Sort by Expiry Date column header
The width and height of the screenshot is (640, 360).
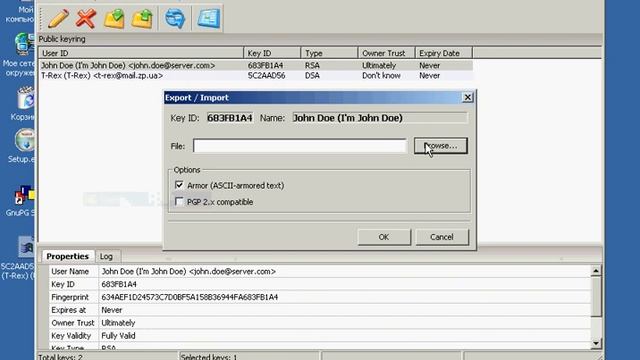point(444,53)
